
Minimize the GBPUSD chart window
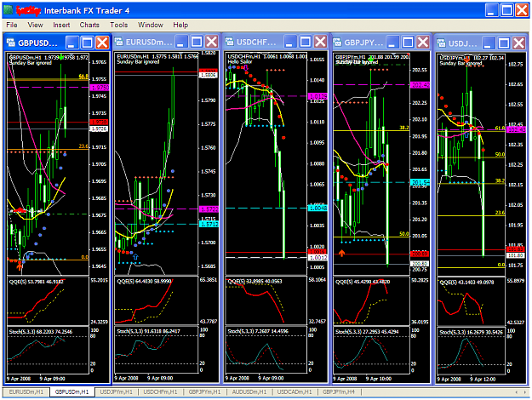(72, 43)
